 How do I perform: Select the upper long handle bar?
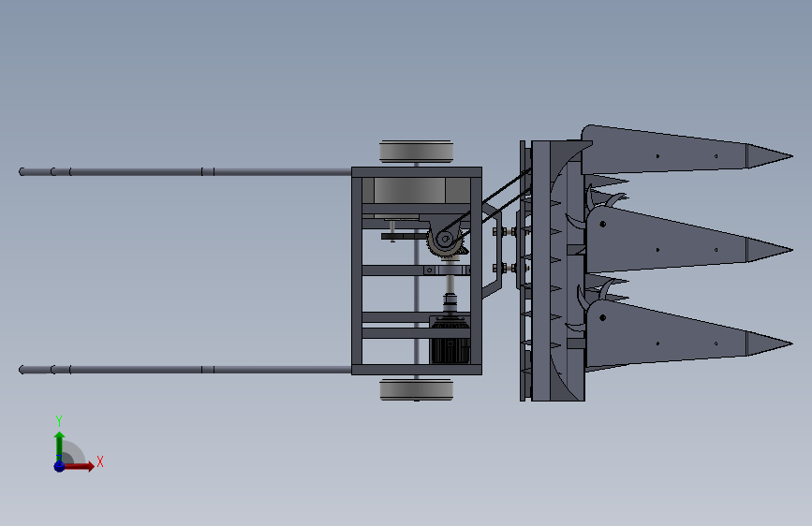[x=185, y=172]
